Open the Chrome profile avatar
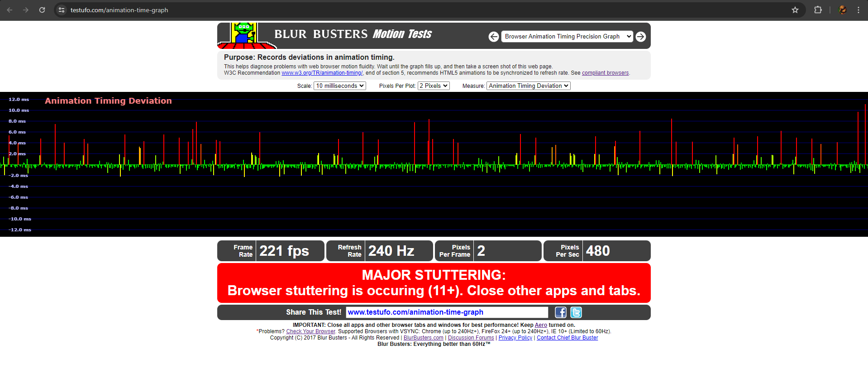The image size is (868, 383). (843, 10)
